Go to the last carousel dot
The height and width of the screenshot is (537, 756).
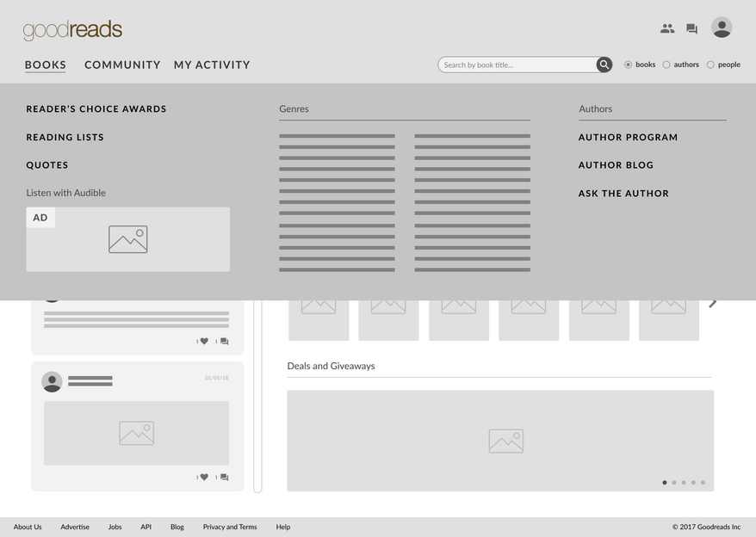[x=703, y=483]
